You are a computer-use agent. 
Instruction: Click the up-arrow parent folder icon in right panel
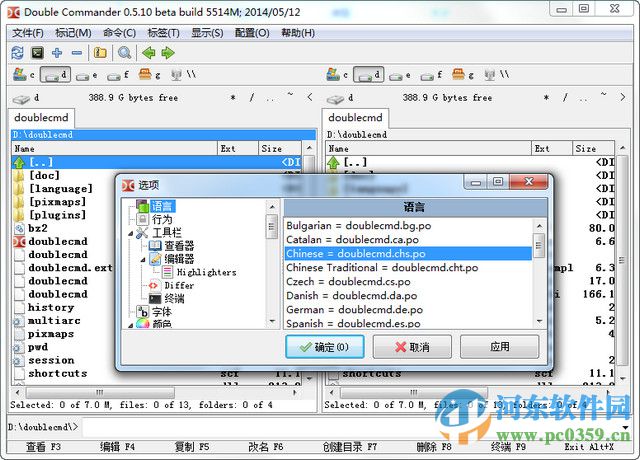[x=333, y=162]
